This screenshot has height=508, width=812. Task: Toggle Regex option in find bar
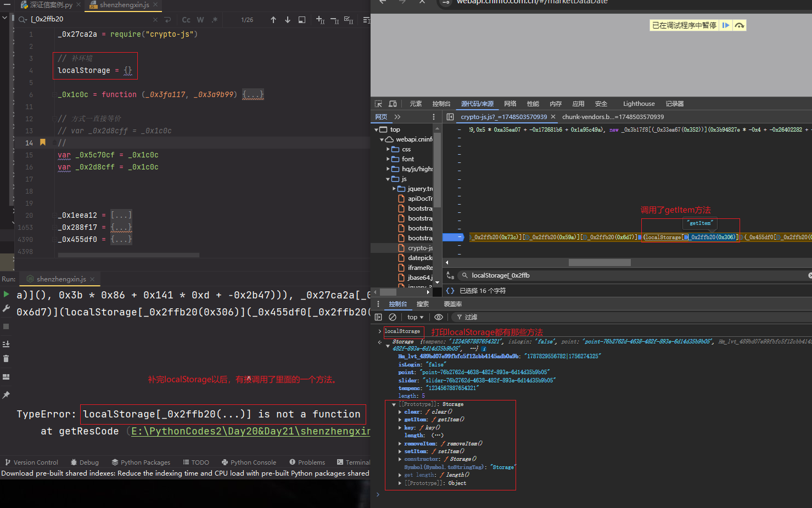coord(215,20)
